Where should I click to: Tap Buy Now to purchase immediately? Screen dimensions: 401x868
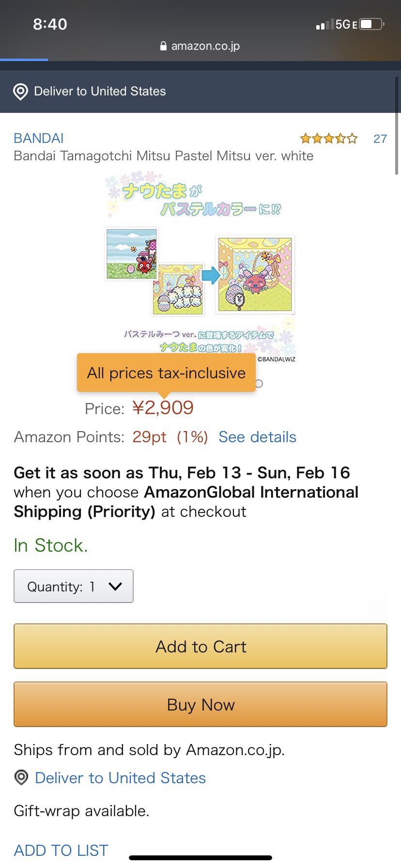coord(200,705)
